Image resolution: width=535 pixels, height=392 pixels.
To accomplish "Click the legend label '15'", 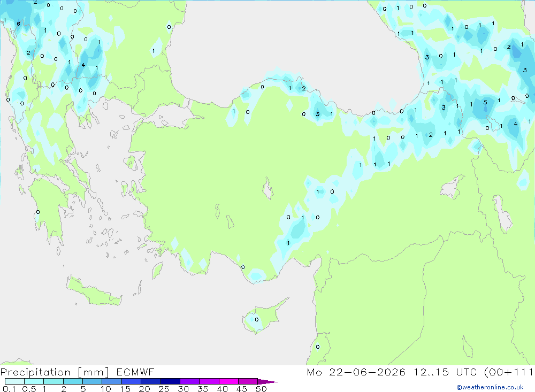I will [125, 389].
